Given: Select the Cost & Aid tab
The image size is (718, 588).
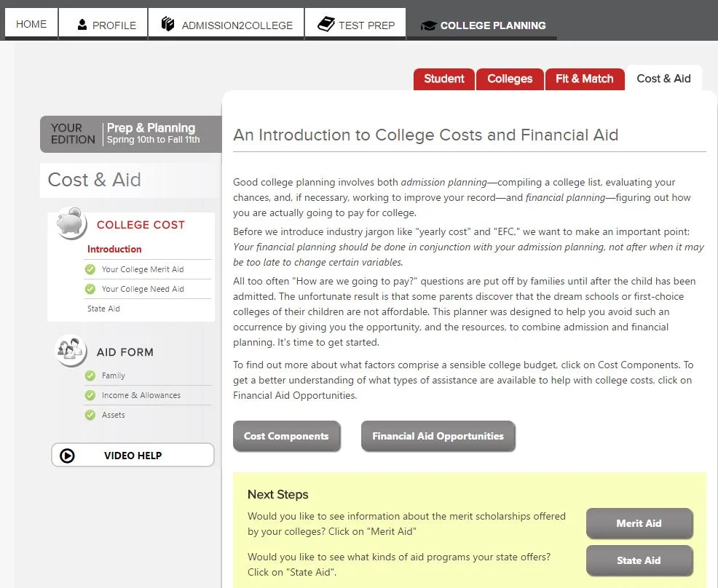Looking at the screenshot, I should (x=663, y=79).
